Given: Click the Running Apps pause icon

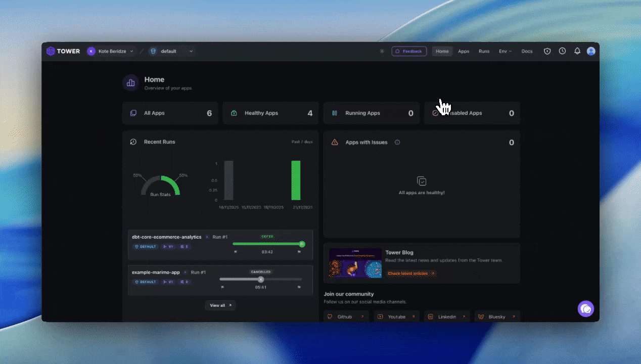Looking at the screenshot, I should (334, 113).
